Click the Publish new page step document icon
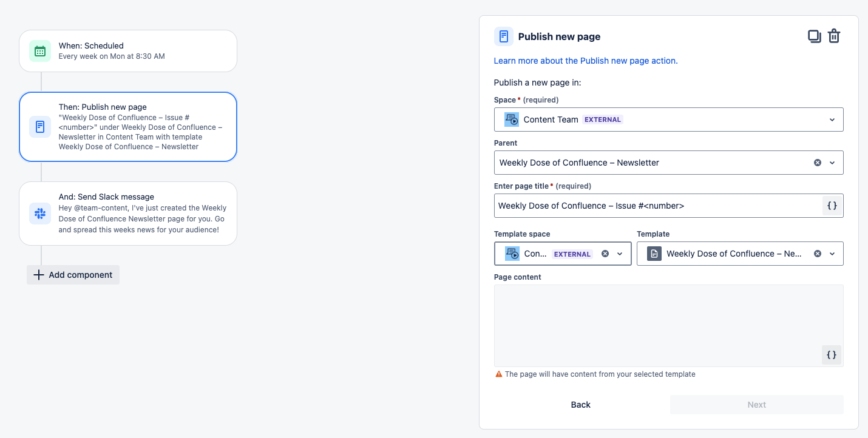The image size is (868, 438). [40, 127]
